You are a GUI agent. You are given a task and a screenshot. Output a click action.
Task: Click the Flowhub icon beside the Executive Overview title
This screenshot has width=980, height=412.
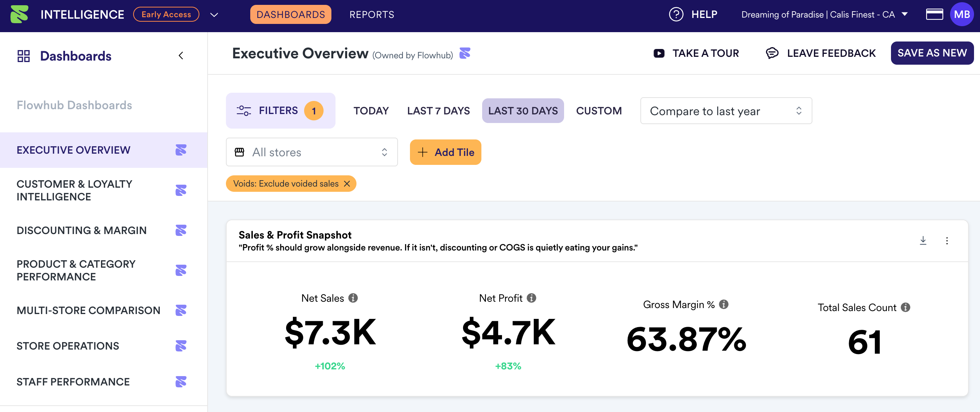465,53
